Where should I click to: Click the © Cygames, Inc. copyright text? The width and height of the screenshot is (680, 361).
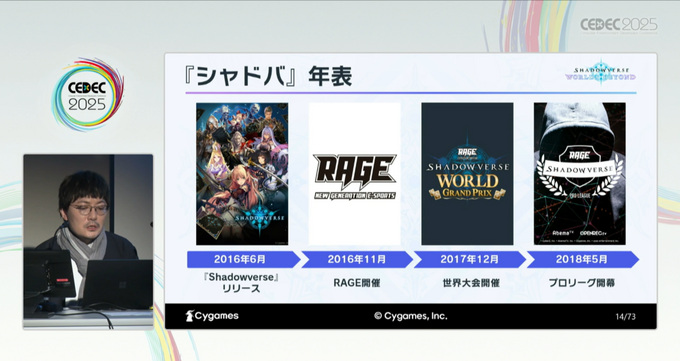pos(410,316)
